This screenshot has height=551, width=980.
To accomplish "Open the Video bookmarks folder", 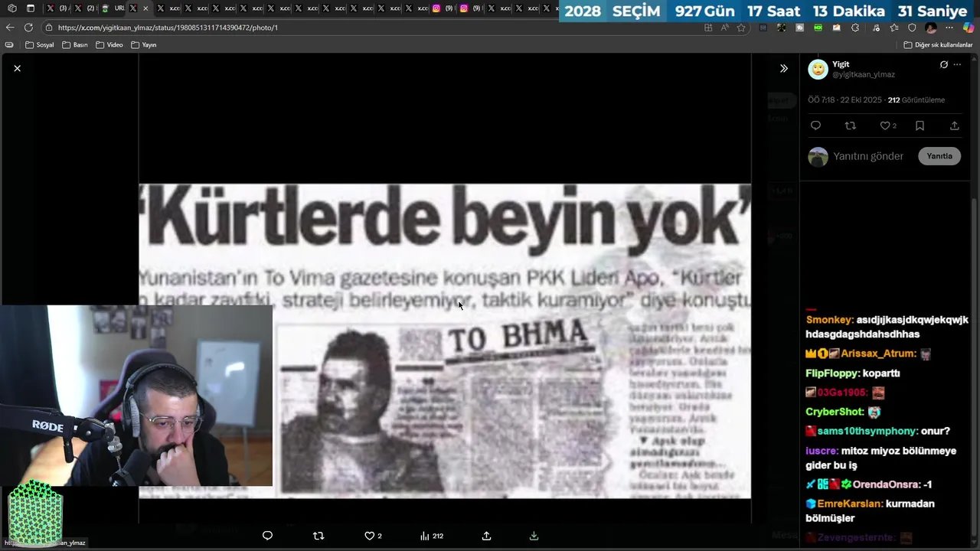I will pos(109,44).
